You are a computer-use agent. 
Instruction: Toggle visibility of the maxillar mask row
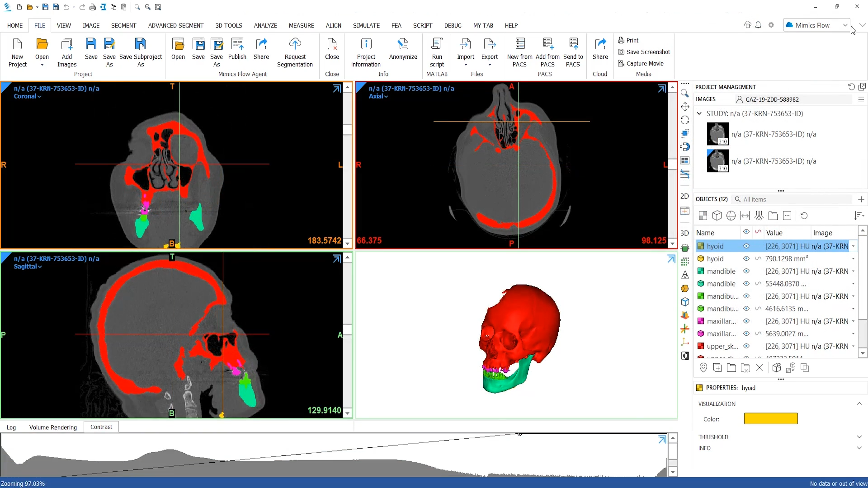(x=746, y=321)
